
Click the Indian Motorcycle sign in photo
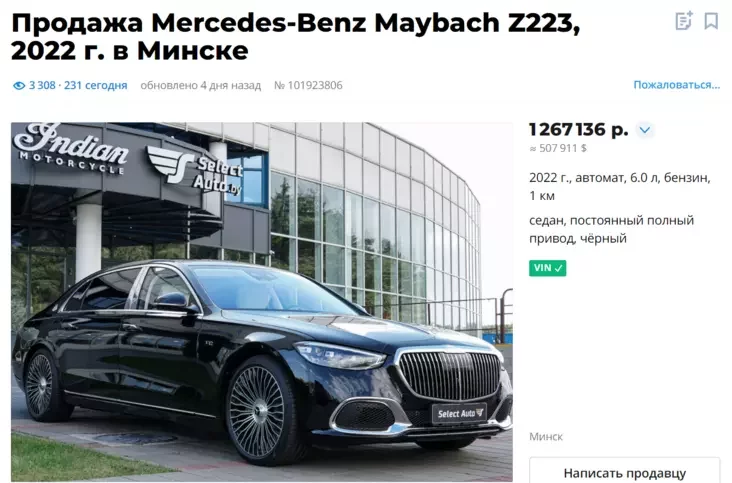tap(70, 149)
